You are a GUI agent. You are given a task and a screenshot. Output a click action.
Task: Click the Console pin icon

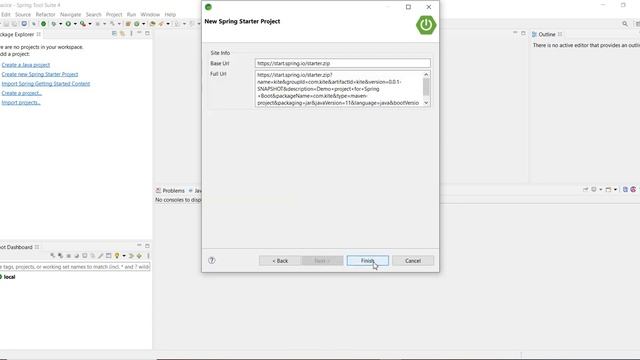pos(585,189)
